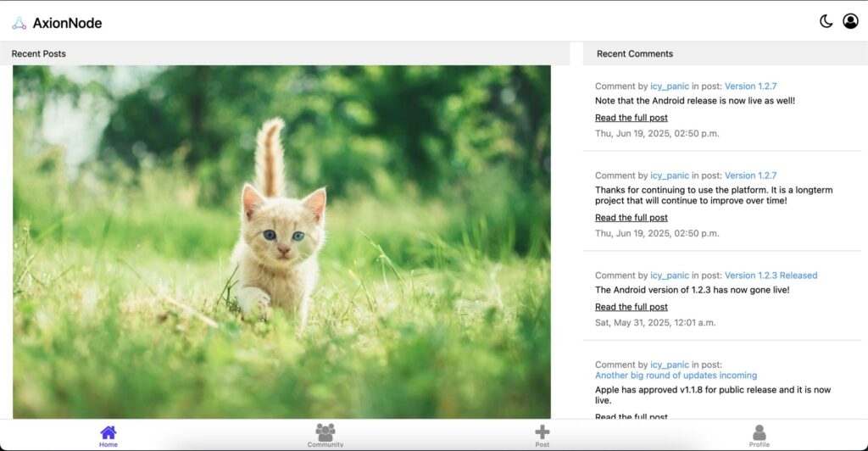The image size is (868, 451).
Task: Read the full post under the 1.2.3 comment
Action: (x=631, y=307)
